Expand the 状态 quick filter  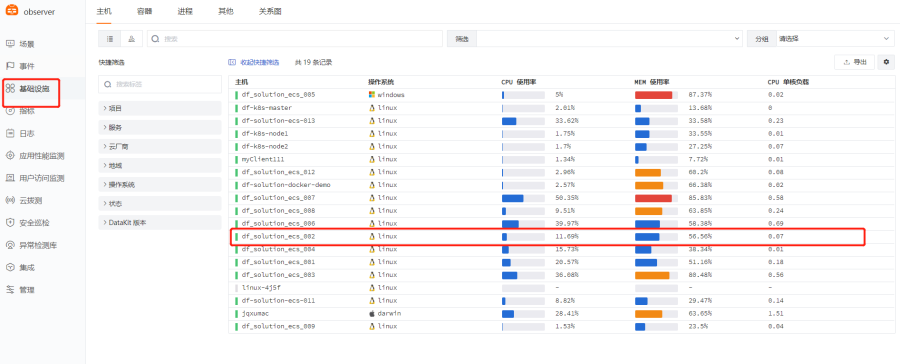click(160, 203)
